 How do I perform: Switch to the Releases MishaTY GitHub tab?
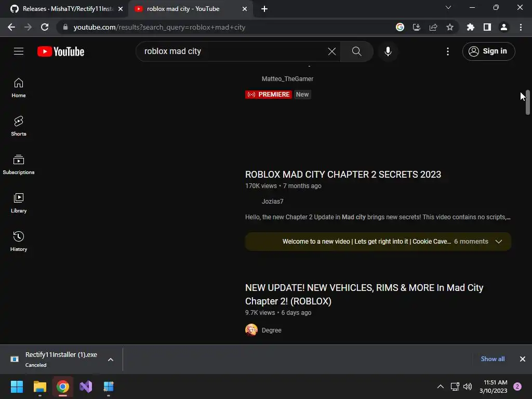click(63, 9)
